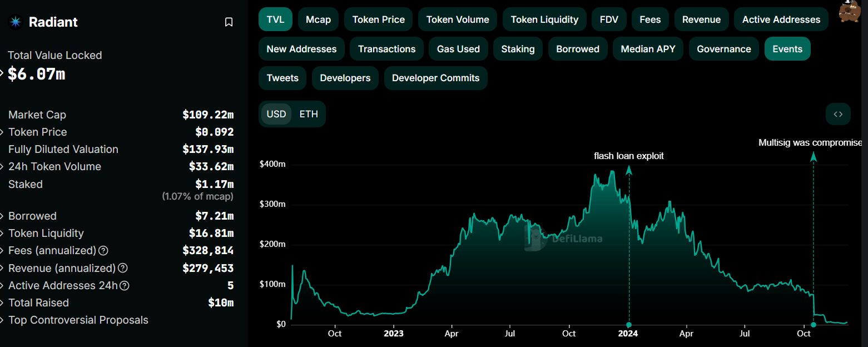Expand the Revenue (annualized) row

click(2, 268)
